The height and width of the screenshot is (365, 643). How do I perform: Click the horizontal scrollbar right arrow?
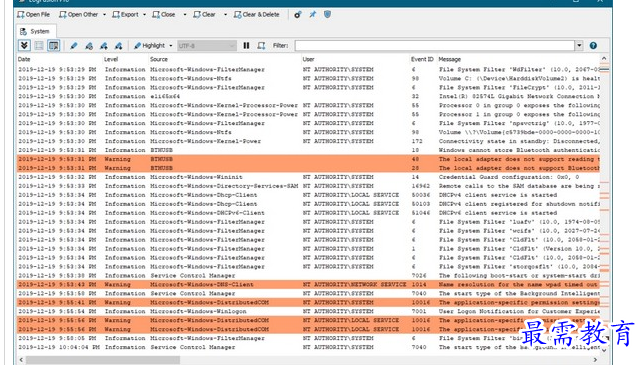coord(595,360)
